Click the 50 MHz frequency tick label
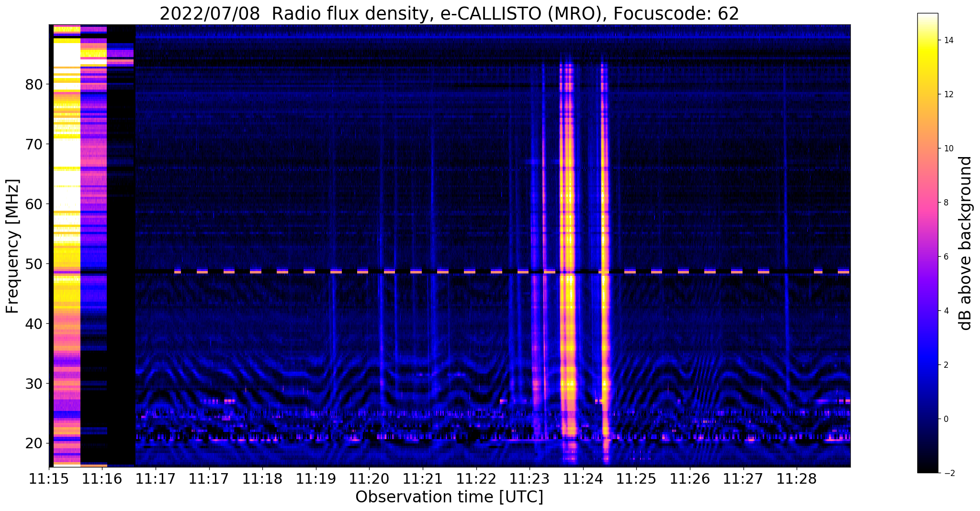Screen dimensions: 980x511 pyautogui.click(x=34, y=264)
